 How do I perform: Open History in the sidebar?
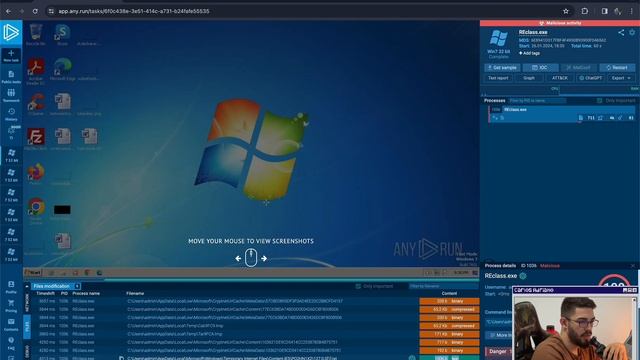(11, 114)
